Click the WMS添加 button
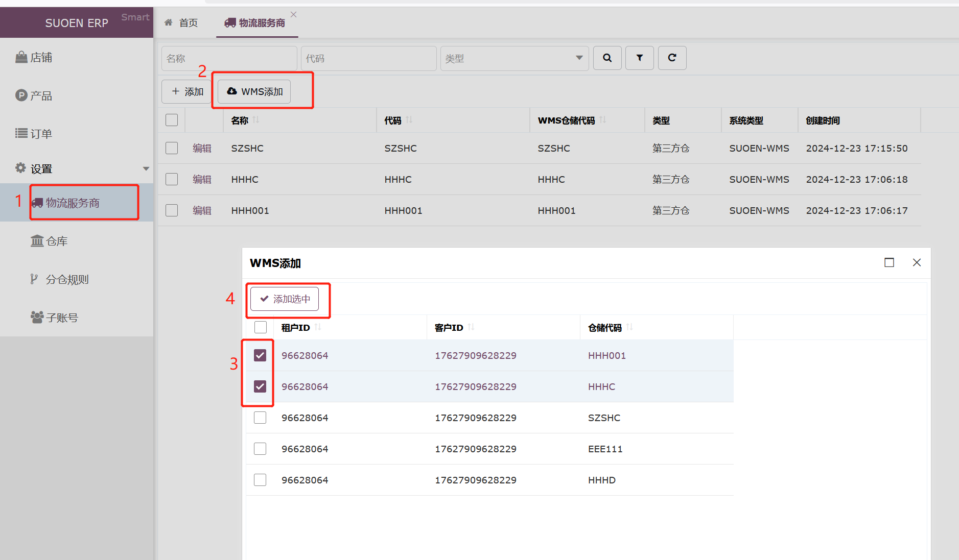This screenshot has width=959, height=560. point(254,91)
